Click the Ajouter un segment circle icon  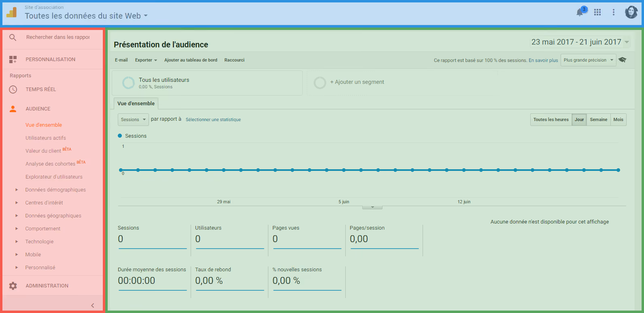pos(320,83)
